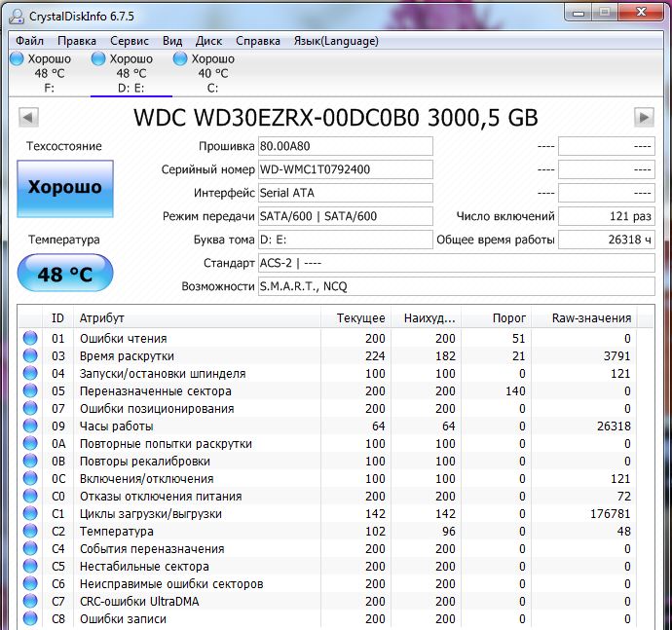672x630 pixels.
Task: Click status orb for row 05 reallocated sectors
Action: tap(30, 391)
